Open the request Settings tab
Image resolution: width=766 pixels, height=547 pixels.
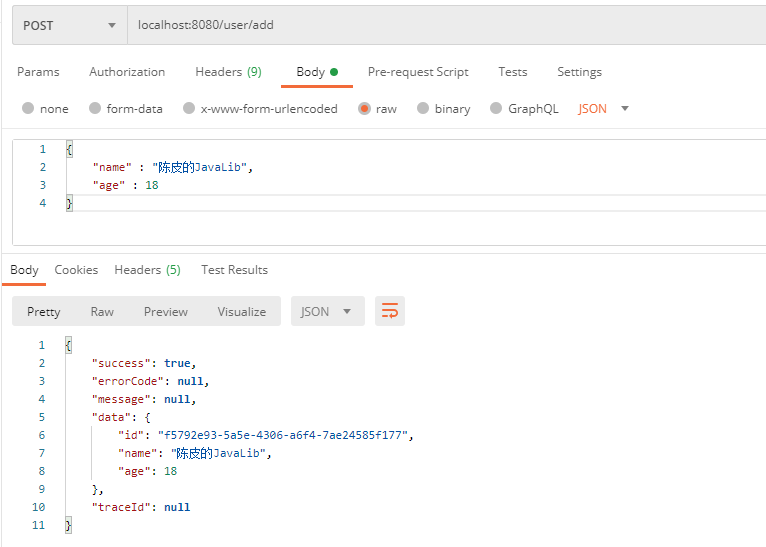(x=579, y=72)
